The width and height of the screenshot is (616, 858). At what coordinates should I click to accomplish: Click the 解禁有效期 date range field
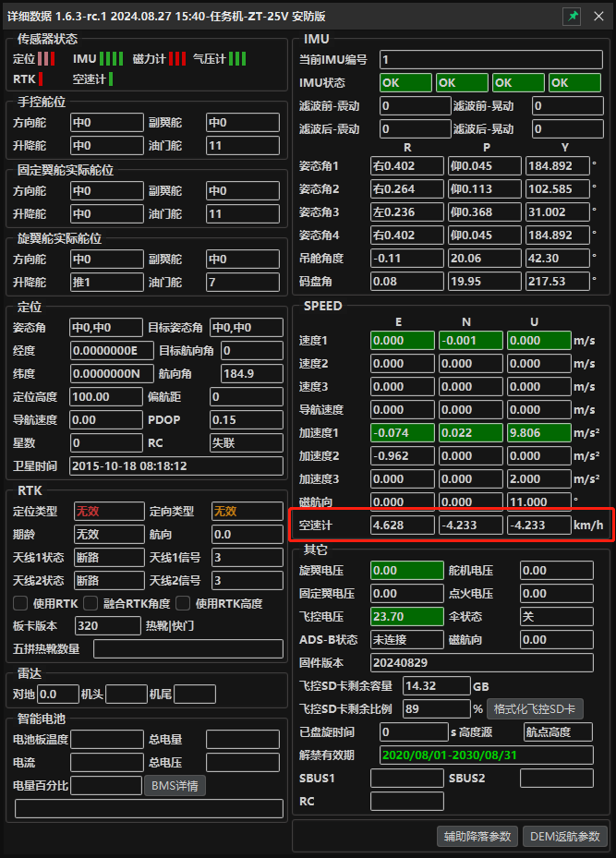(x=487, y=755)
